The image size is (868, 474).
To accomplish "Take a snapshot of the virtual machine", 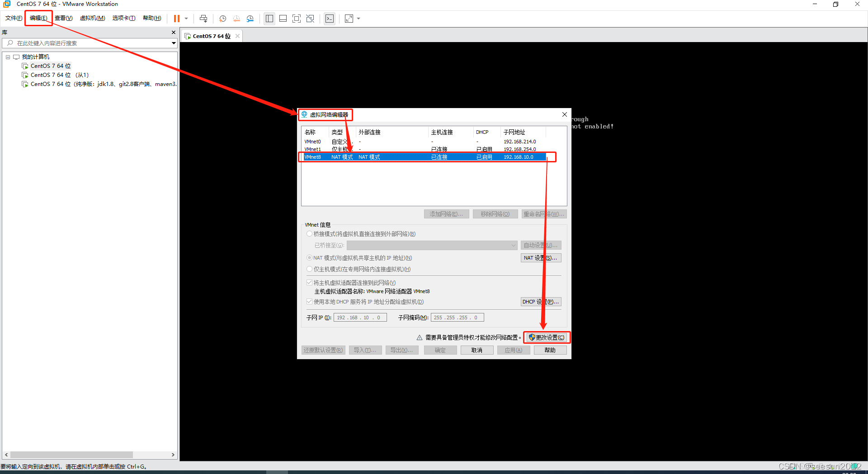I will coord(222,19).
